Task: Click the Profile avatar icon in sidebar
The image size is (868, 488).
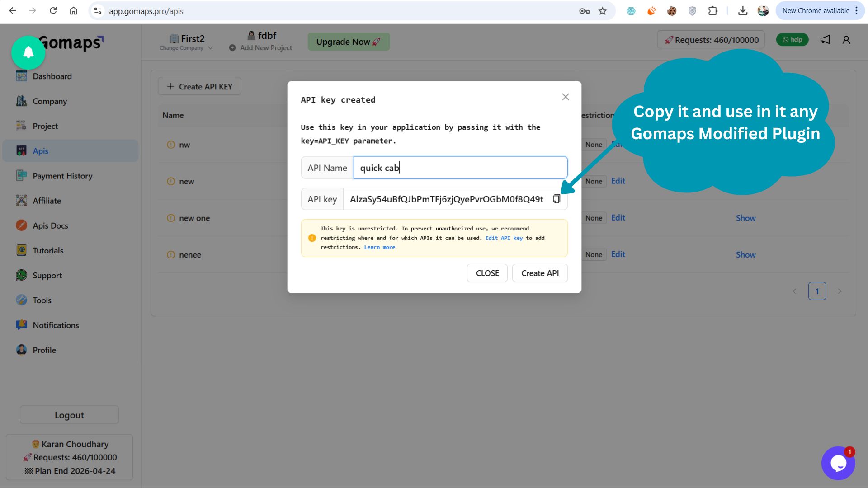Action: click(21, 349)
